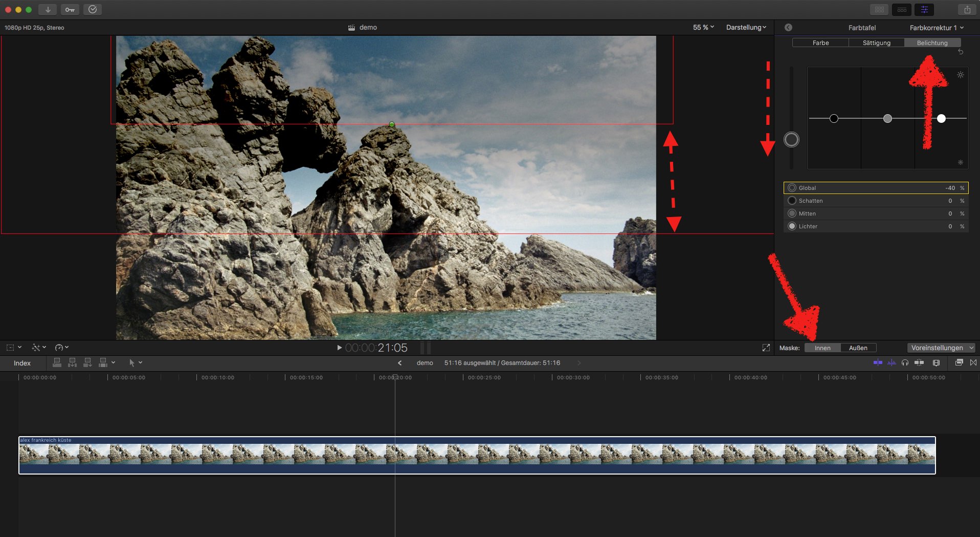Click the import media arrow icon
Viewport: 980px width, 537px height.
click(48, 10)
